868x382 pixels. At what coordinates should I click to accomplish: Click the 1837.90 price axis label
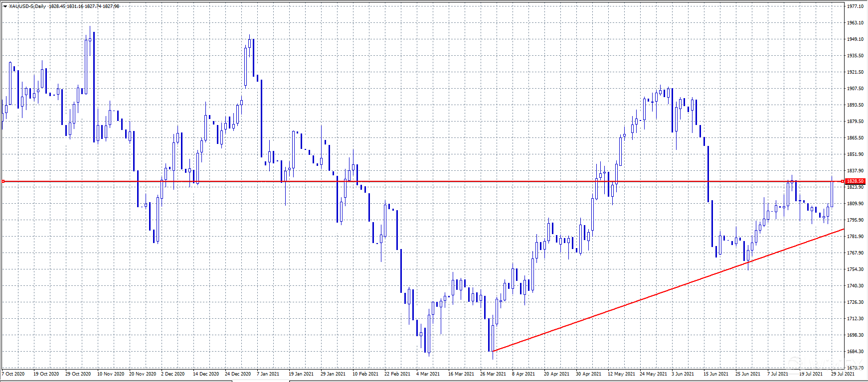point(856,171)
